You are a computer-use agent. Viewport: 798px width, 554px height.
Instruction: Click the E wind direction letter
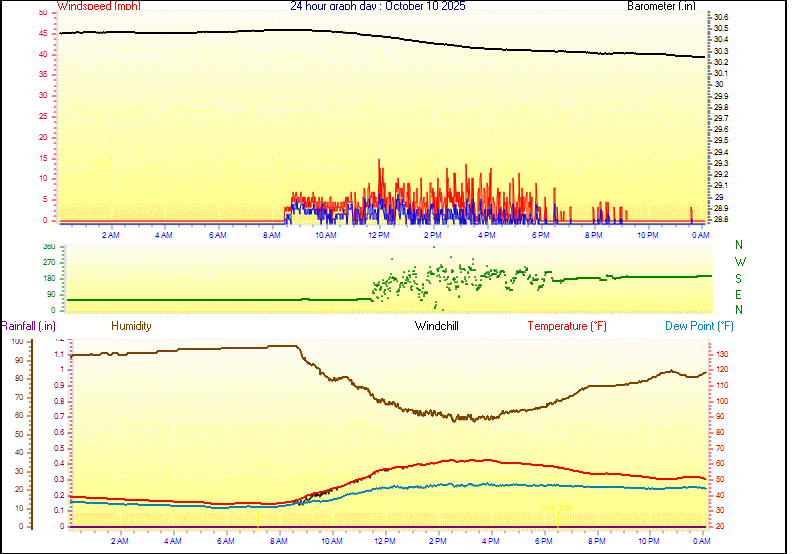[739, 295]
